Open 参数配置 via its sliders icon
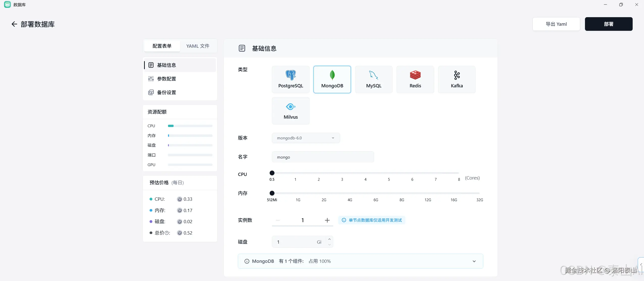Screen dimensions: 644x281 click(151, 79)
